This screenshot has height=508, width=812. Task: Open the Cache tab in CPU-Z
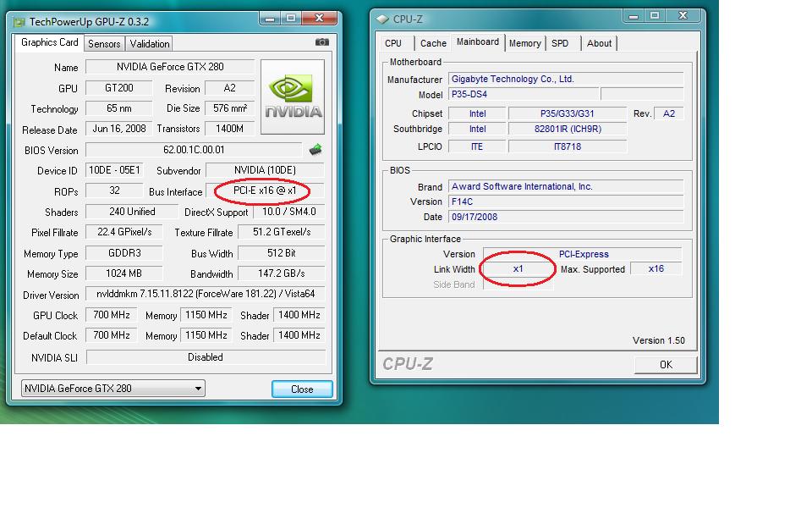point(433,43)
